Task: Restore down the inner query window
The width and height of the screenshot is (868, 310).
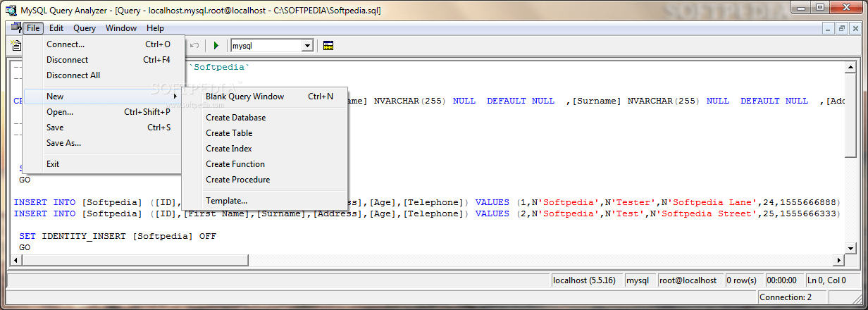Action: click(x=841, y=28)
